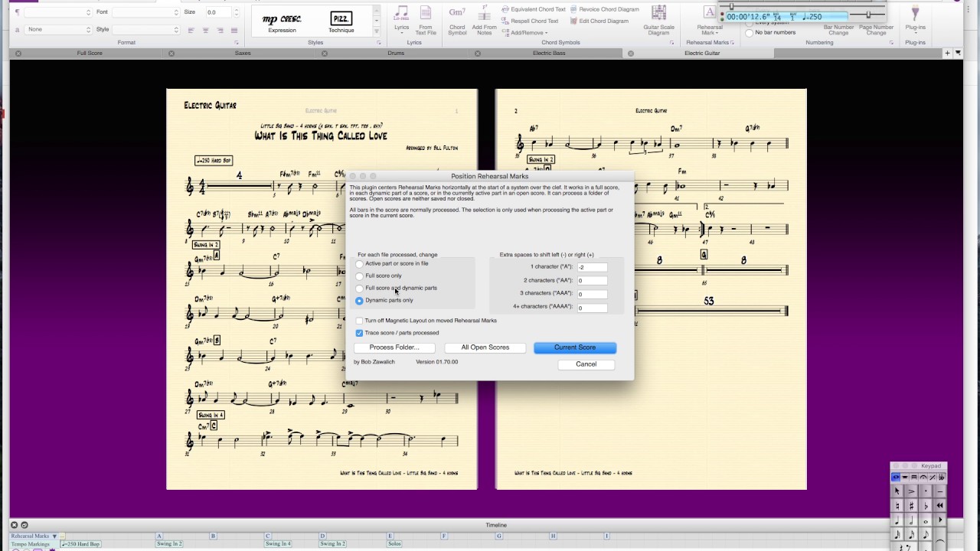Edit the 2 characters offset field
The image size is (980, 551).
coord(592,281)
